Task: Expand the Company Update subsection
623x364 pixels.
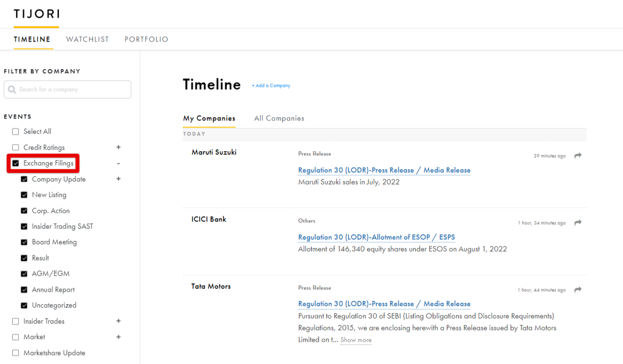Action: click(x=119, y=179)
